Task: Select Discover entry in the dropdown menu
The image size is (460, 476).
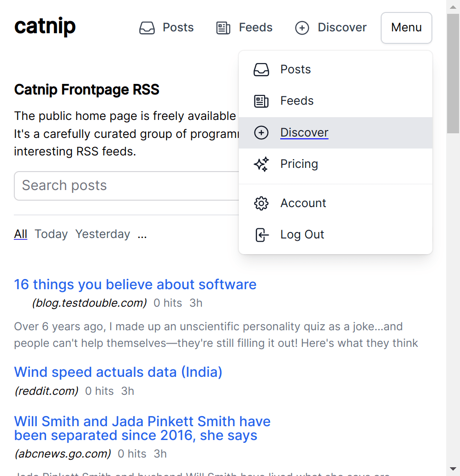Action: [x=304, y=133]
